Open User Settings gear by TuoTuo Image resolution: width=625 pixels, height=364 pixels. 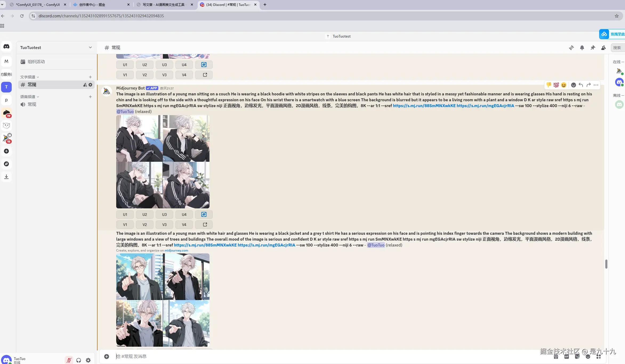(x=88, y=360)
